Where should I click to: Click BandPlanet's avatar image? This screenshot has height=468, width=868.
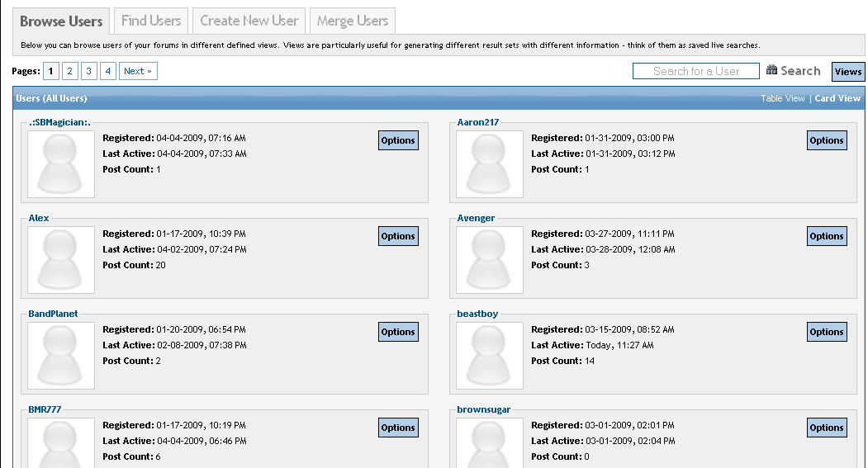61,356
